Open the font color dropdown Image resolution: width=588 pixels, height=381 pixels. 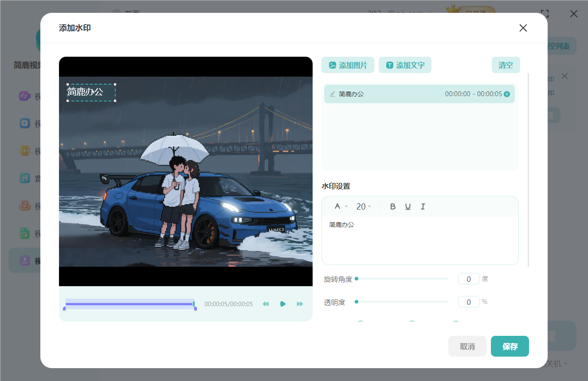point(341,206)
